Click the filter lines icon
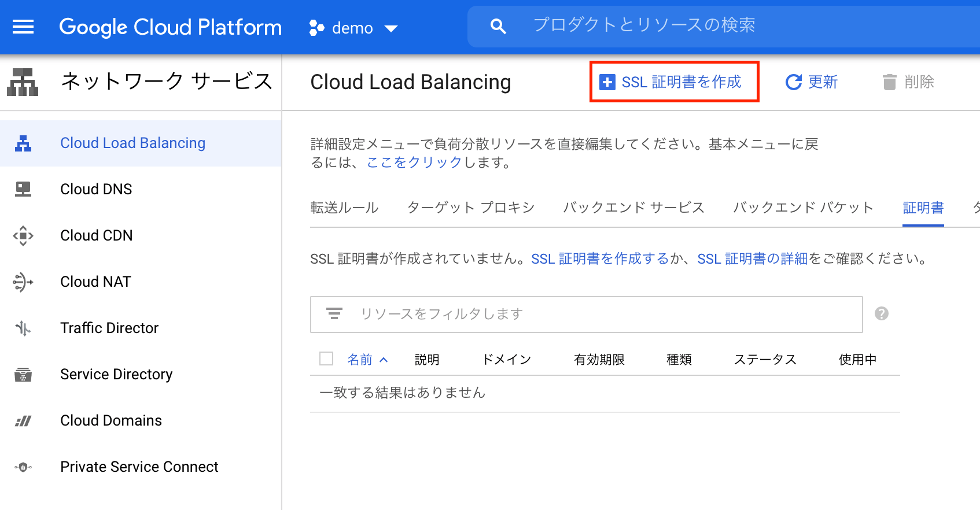The height and width of the screenshot is (510, 980). tap(334, 313)
